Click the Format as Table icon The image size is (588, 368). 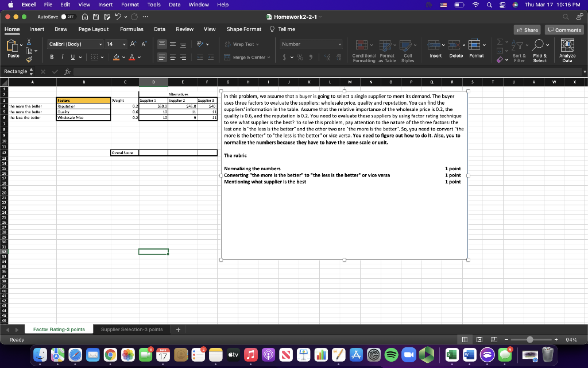tap(385, 45)
